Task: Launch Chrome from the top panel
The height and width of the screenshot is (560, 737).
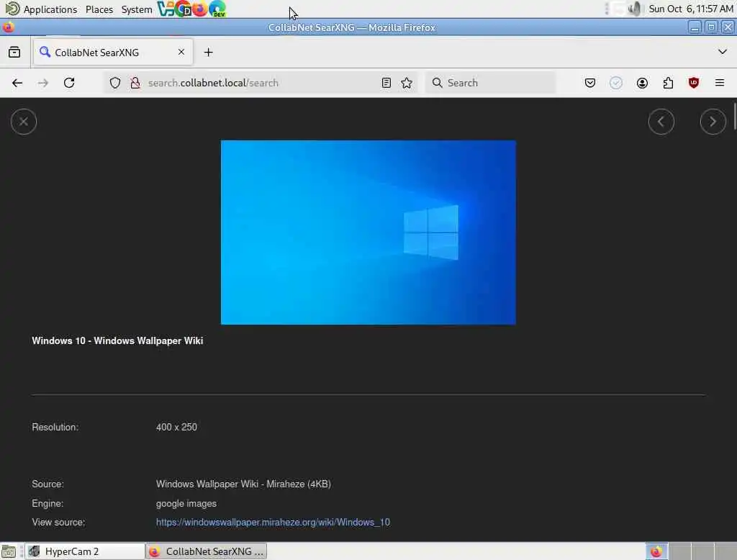Action: coord(182,9)
